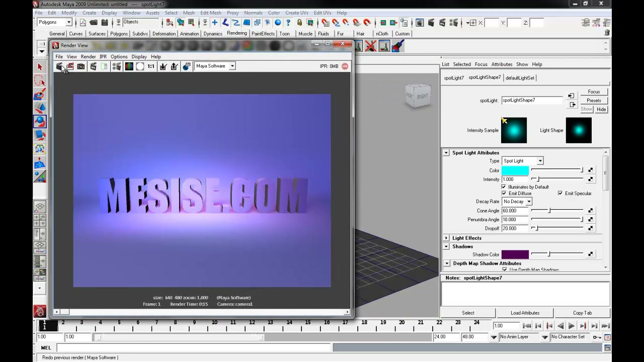Viewport: 644px width, 362px height.
Task: Click the Load Attributes button
Action: 525,313
